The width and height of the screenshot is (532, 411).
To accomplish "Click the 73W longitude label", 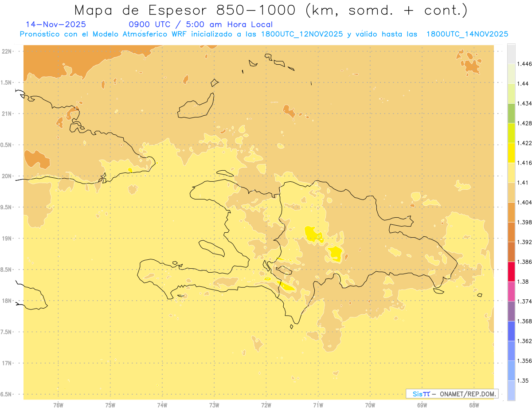I will [214, 405].
